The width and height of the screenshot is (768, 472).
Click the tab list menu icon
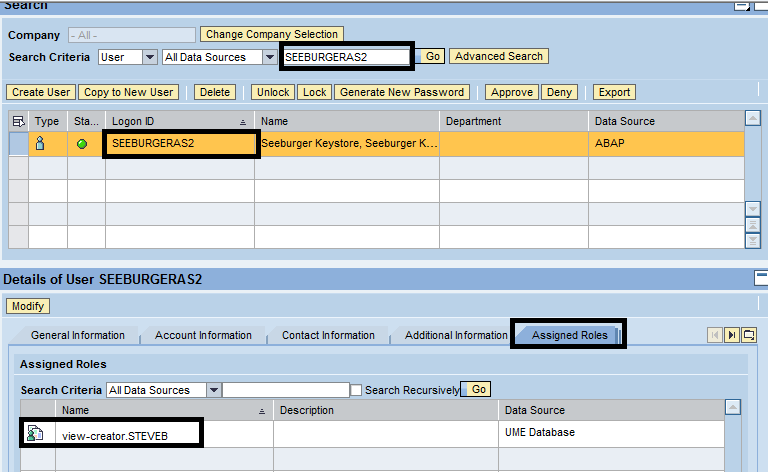749,335
